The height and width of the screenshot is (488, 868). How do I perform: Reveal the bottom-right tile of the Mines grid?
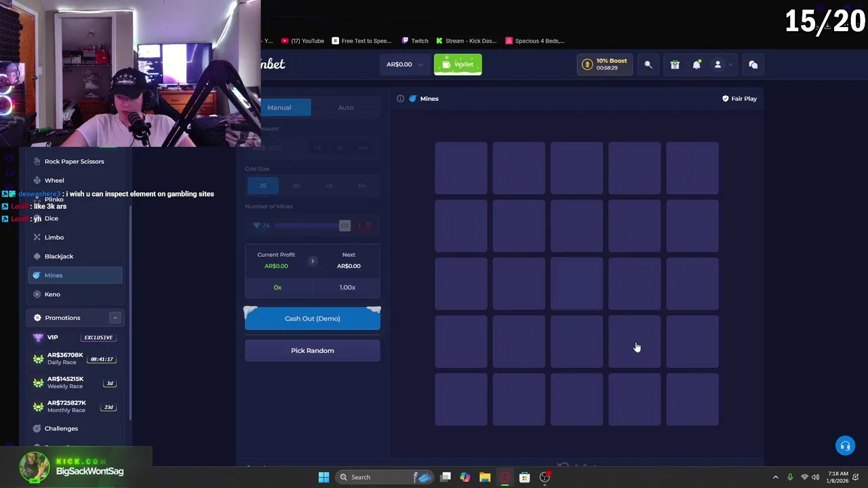692,400
